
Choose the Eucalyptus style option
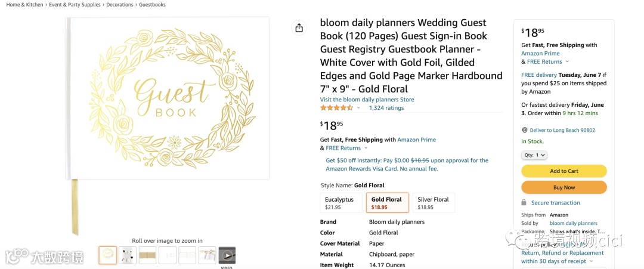point(341,203)
